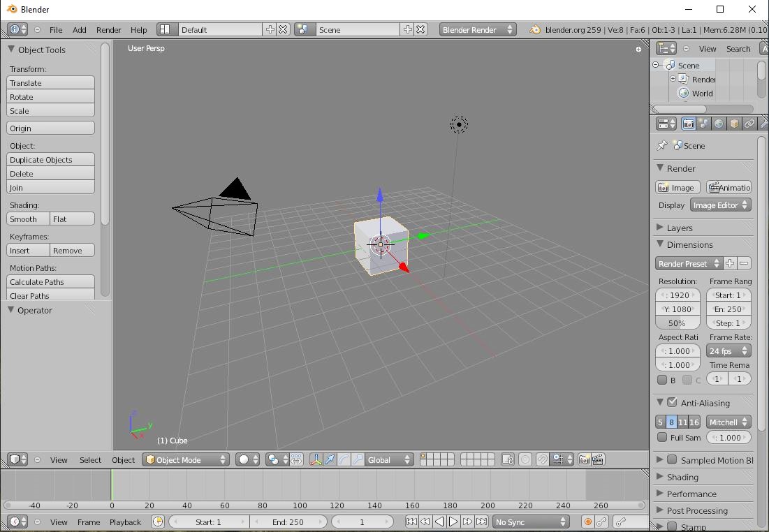Open the World properties tab

pyautogui.click(x=719, y=124)
